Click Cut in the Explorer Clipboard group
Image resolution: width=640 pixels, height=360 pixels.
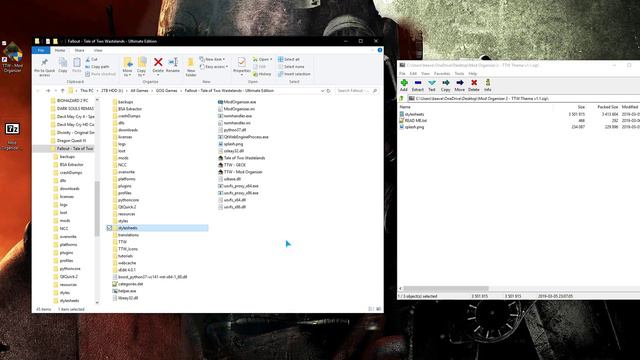pyautogui.click(x=91, y=60)
